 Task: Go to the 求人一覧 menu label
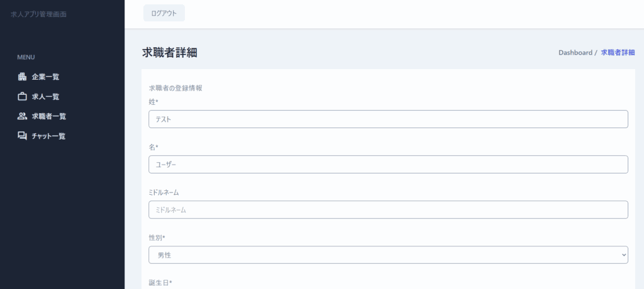coord(45,97)
